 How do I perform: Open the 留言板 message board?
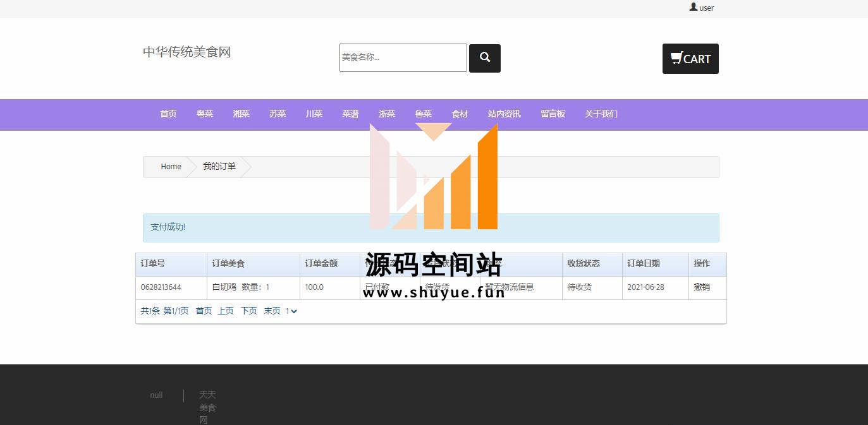553,114
